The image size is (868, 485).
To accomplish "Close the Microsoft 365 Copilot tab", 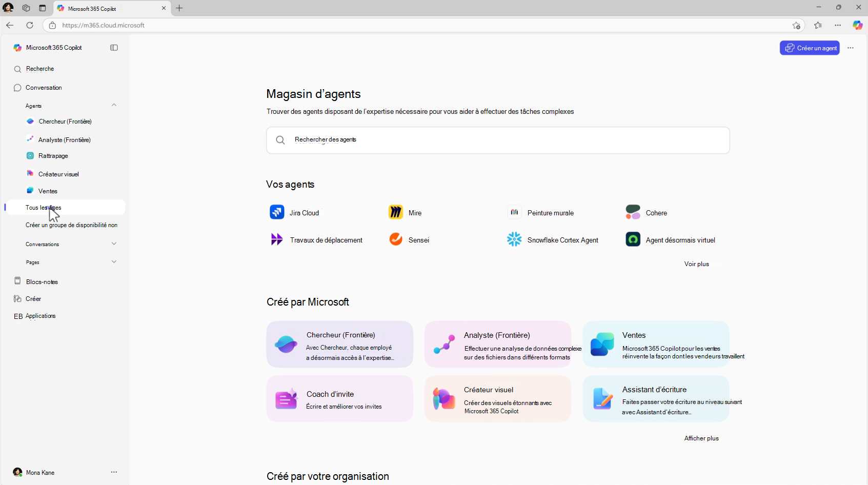I will point(164,8).
